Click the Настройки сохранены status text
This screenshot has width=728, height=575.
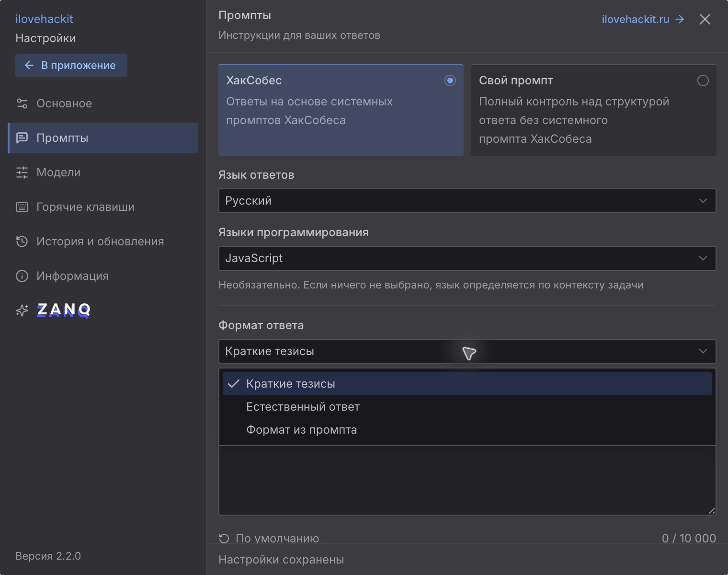click(x=281, y=560)
